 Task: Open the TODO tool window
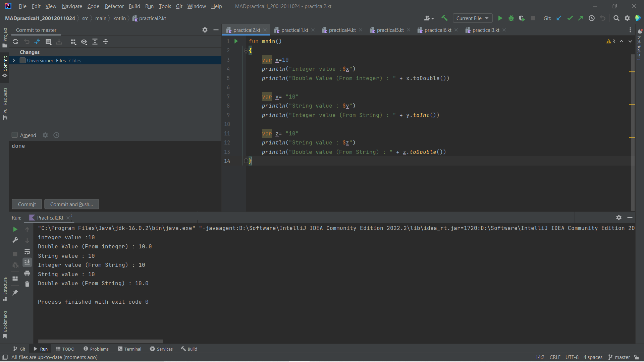click(65, 349)
